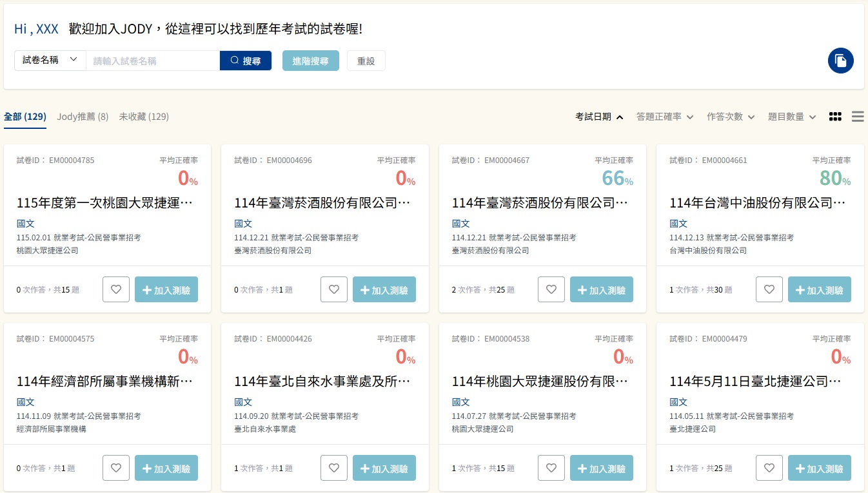Toggle 考試日期 sort order

599,117
